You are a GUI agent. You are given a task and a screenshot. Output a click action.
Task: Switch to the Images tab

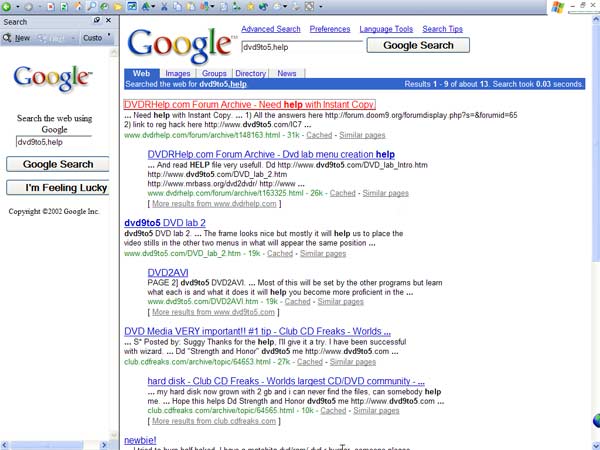(x=178, y=73)
